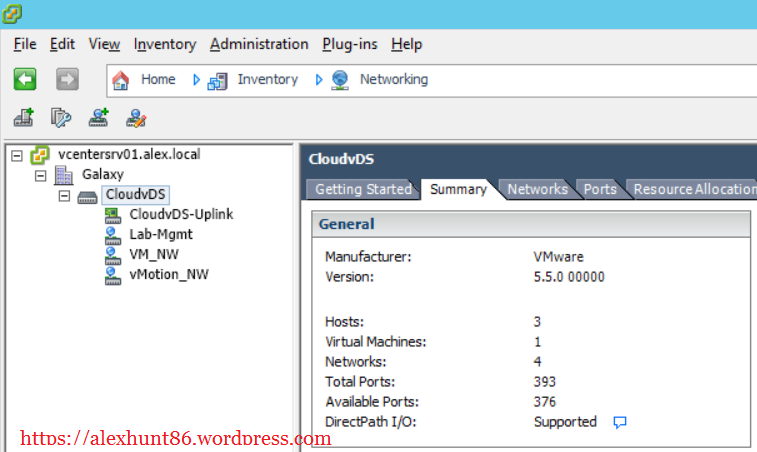
Task: Switch to the Getting Started tab
Action: (363, 189)
